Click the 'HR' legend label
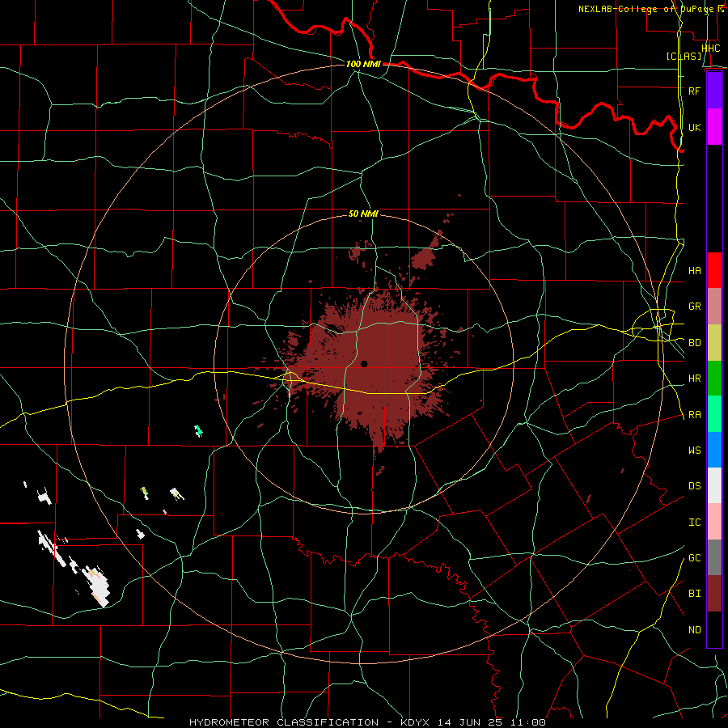728x728 pixels. click(x=694, y=379)
